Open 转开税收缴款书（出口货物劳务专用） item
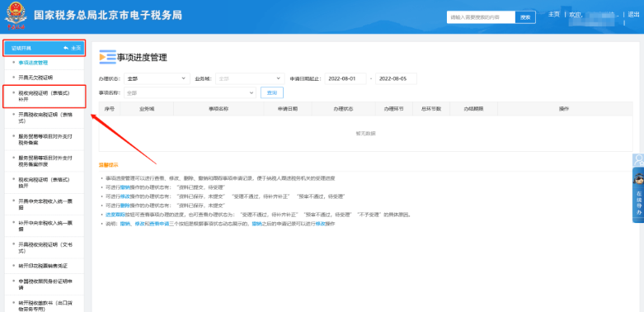Screen dimensions: 644x312 point(45,306)
